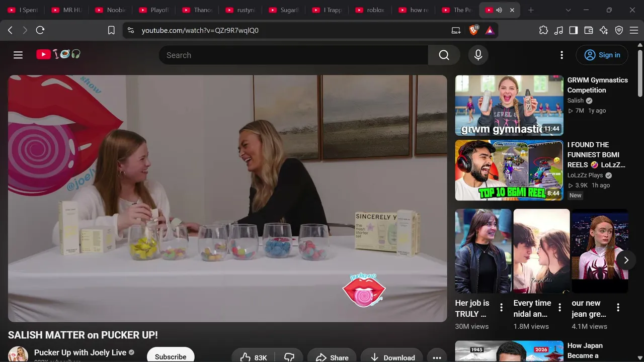
Task: Switch to the "I Trapp" tab
Action: [326, 10]
